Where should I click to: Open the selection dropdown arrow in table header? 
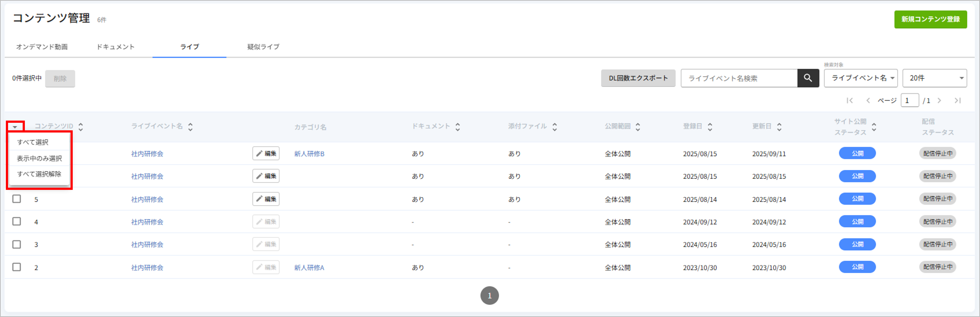[x=15, y=127]
